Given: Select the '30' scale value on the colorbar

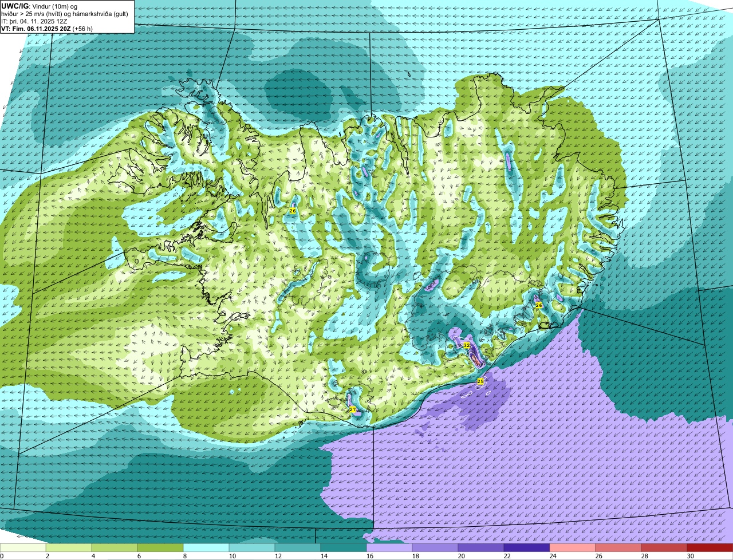Looking at the screenshot, I should pyautogui.click(x=691, y=556).
